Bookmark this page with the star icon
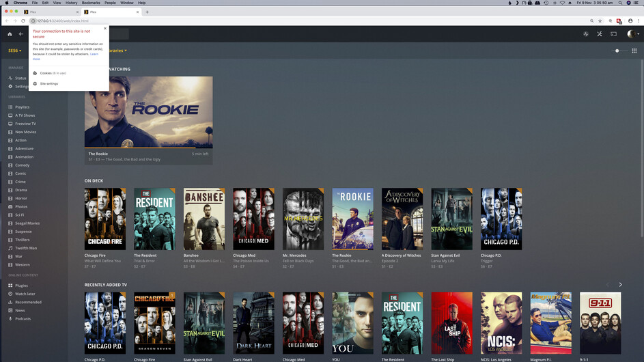This screenshot has height=362, width=644. pos(600,21)
